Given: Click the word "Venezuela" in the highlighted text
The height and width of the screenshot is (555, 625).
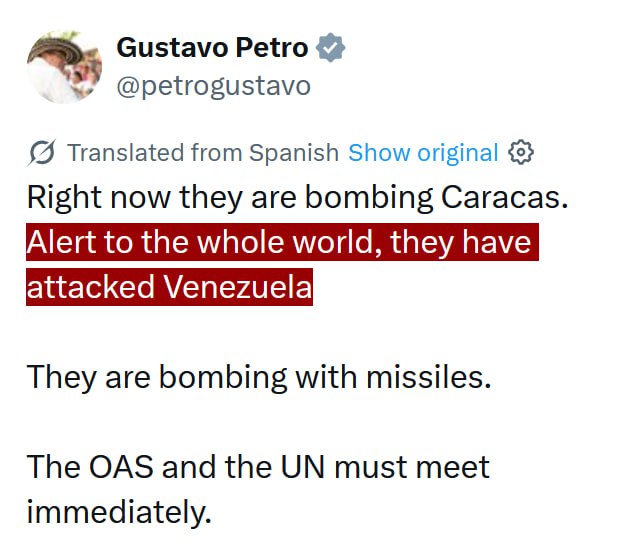Looking at the screenshot, I should coord(238,287).
